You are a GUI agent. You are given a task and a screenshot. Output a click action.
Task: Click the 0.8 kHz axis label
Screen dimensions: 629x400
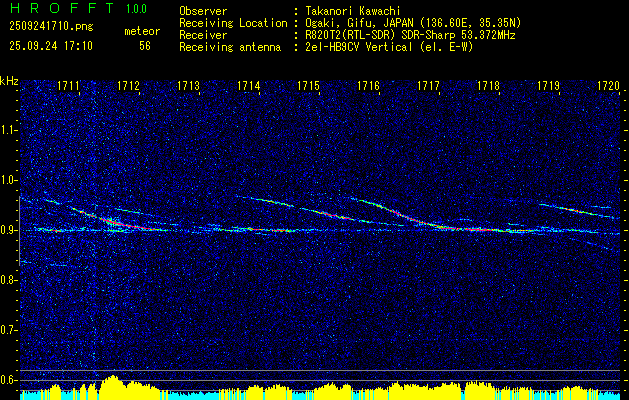(x=9, y=280)
